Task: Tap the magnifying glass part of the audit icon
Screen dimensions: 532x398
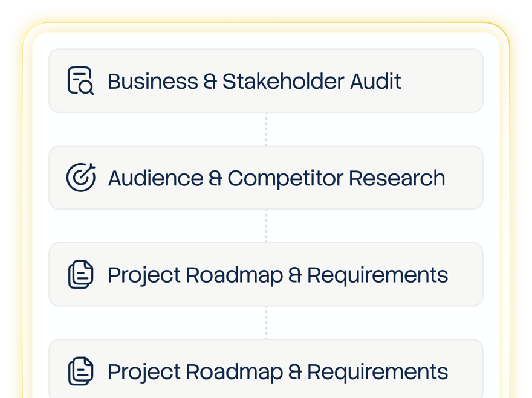Action: point(86,88)
